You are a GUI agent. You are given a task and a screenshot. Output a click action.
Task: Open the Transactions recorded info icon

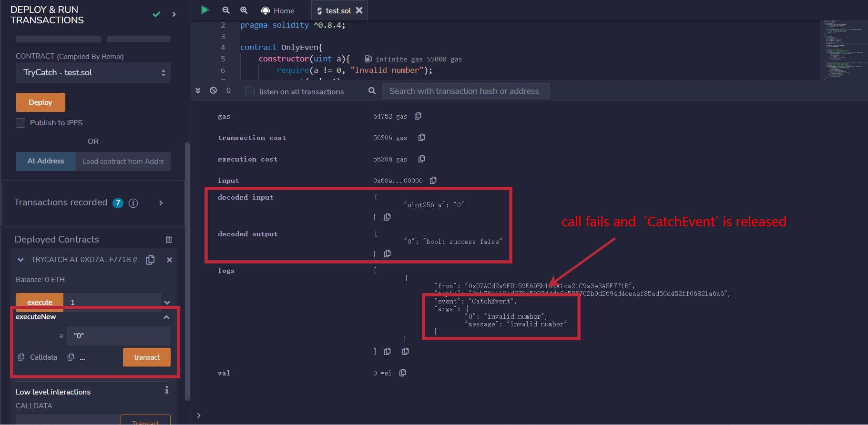point(133,203)
